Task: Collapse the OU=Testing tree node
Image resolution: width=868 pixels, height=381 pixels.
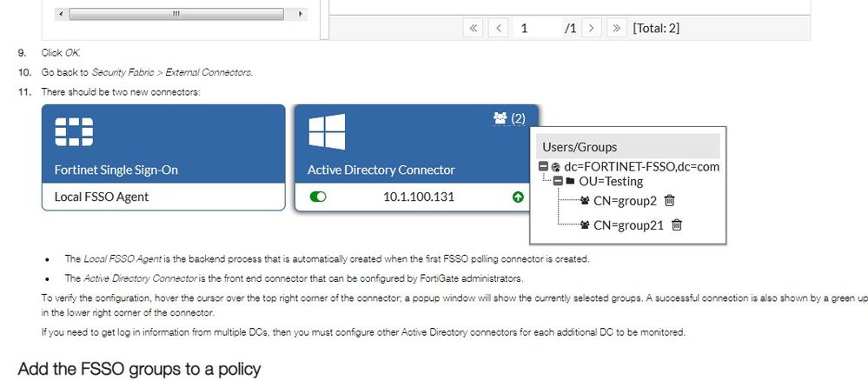Action: click(x=558, y=181)
